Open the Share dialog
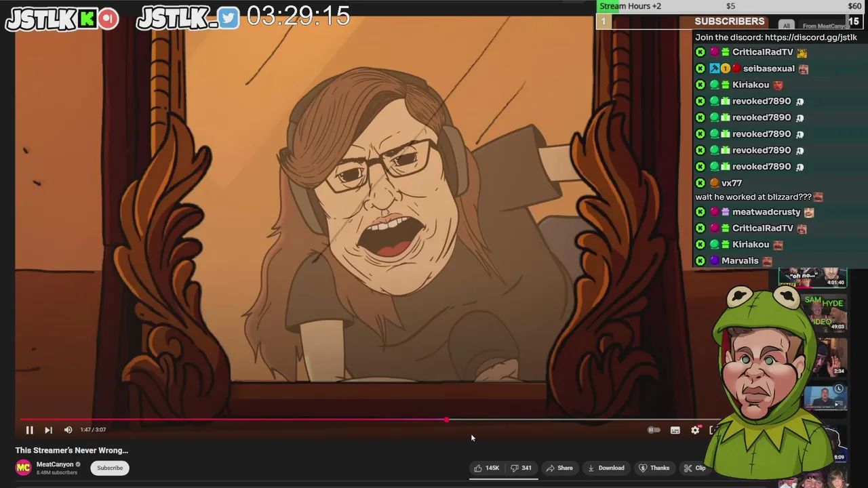The image size is (868, 488). point(559,468)
